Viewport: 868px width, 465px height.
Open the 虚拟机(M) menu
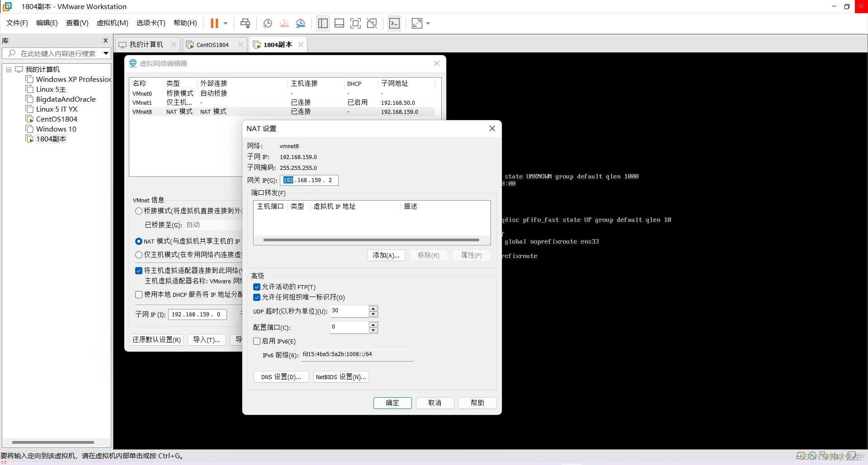113,23
